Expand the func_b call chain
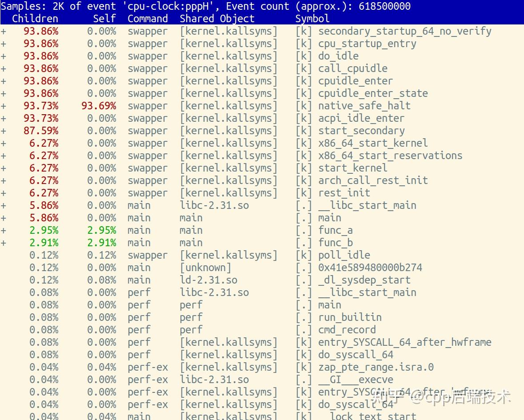 click(x=4, y=243)
